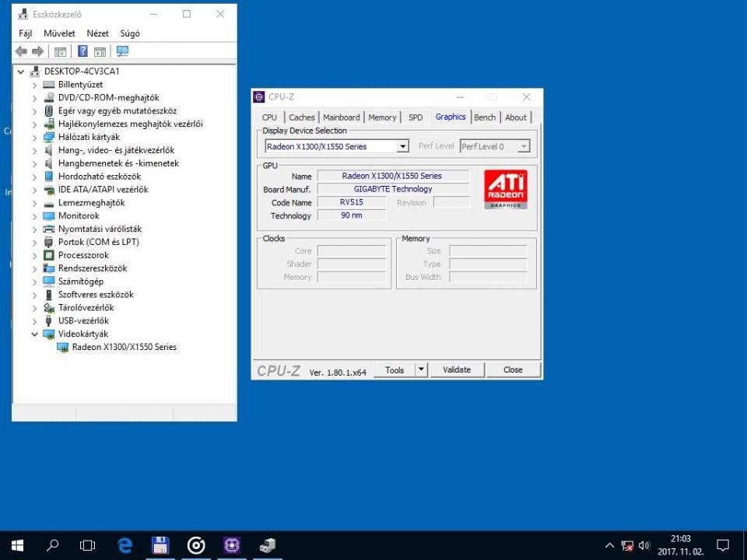Viewport: 747px width, 560px height.
Task: Select the Monitorok display icon
Action: coord(48,215)
